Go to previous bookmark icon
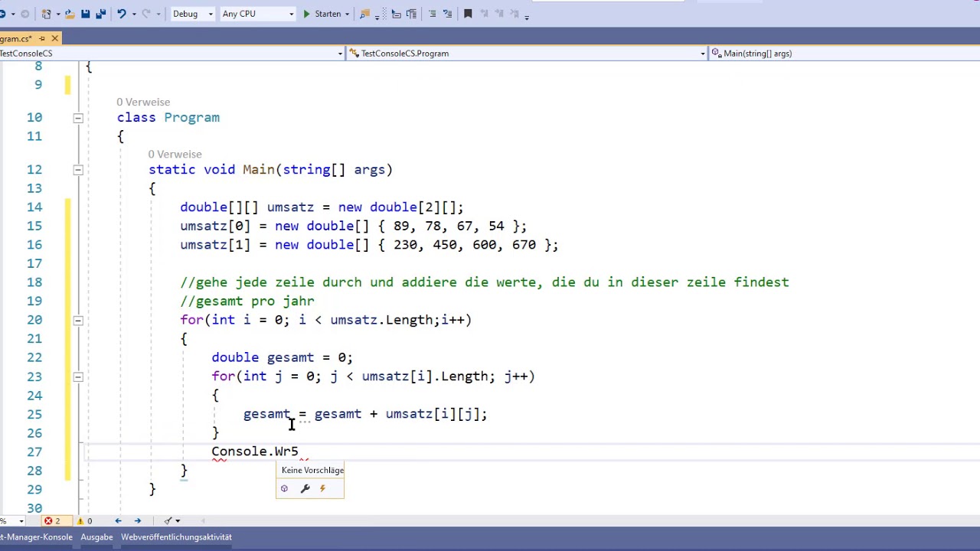 pyautogui.click(x=484, y=14)
